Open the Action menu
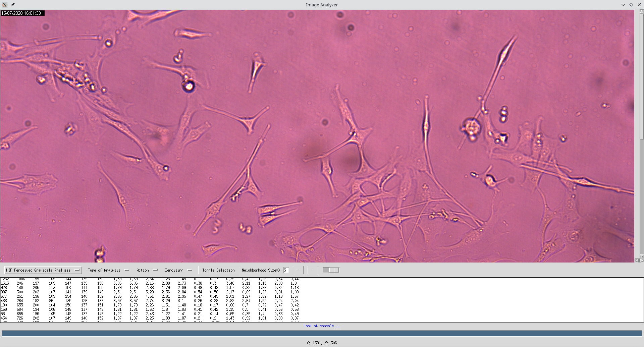The width and height of the screenshot is (644, 347). coord(147,270)
